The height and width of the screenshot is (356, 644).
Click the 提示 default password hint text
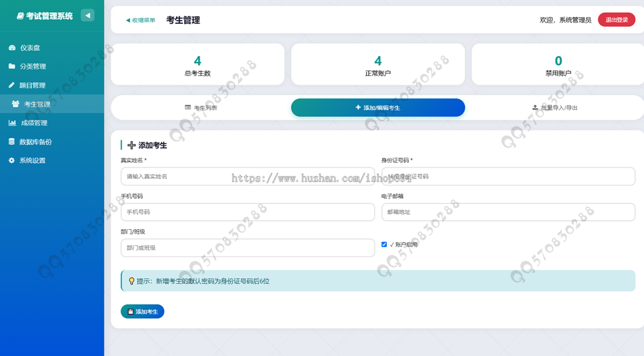pyautogui.click(x=203, y=281)
